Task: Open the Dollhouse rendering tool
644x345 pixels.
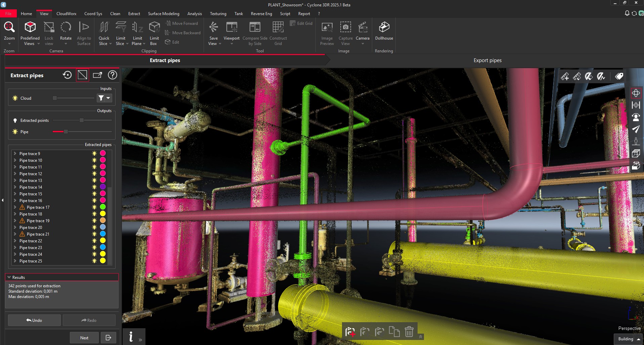Action: pos(384,32)
